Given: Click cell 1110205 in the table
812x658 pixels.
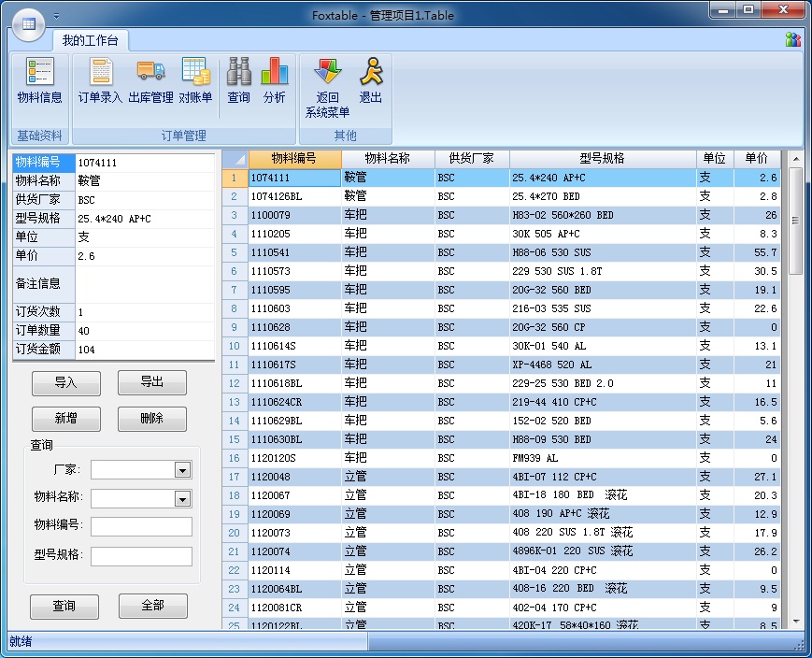Looking at the screenshot, I should coord(294,234).
